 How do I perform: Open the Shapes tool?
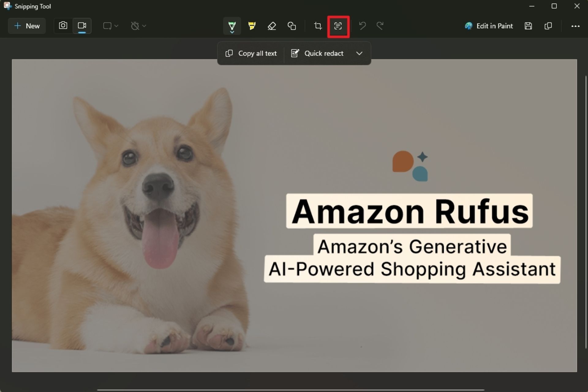(x=292, y=26)
